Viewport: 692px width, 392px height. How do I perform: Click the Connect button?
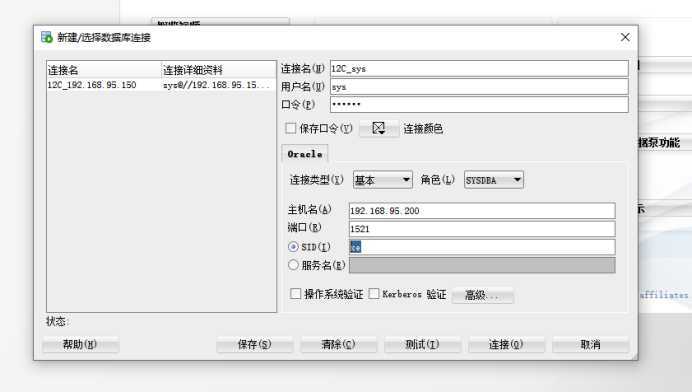(506, 344)
